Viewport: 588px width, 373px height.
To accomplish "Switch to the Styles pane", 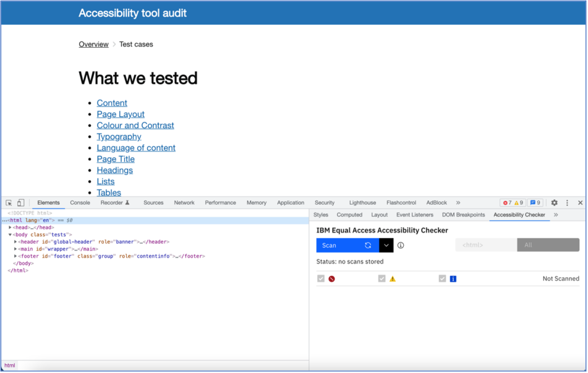I will pyautogui.click(x=320, y=215).
